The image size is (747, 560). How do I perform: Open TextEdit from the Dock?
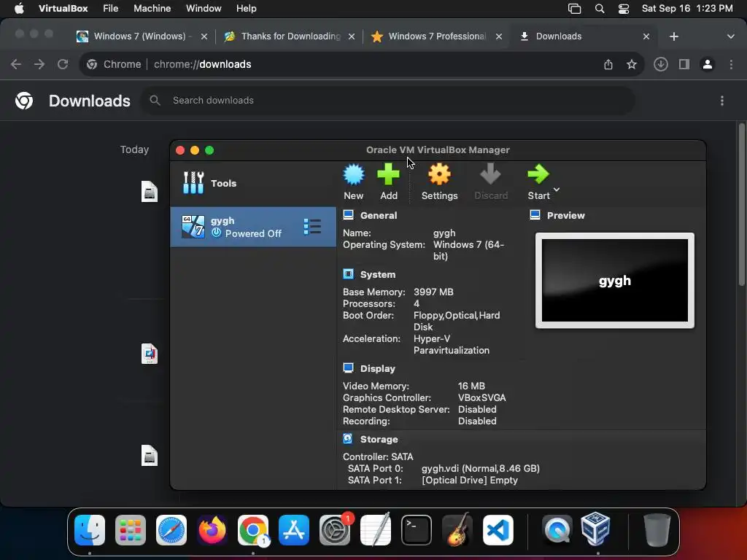click(x=376, y=529)
